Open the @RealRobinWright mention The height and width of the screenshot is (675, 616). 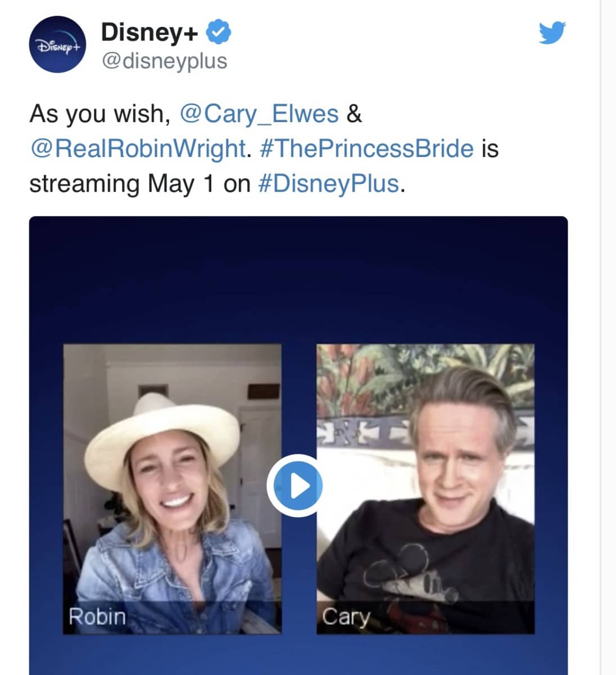click(x=137, y=148)
